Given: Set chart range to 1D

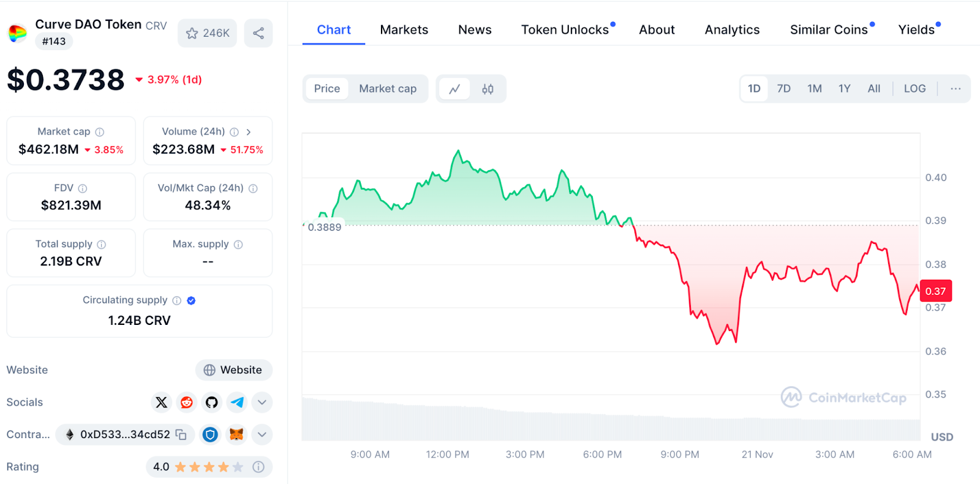Looking at the screenshot, I should point(754,89).
